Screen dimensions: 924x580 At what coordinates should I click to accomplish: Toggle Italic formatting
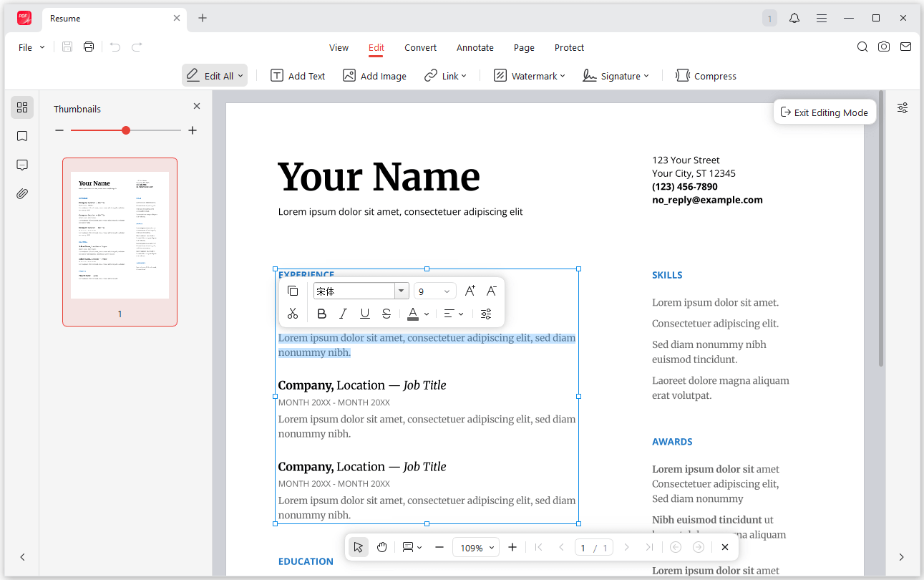coord(344,314)
